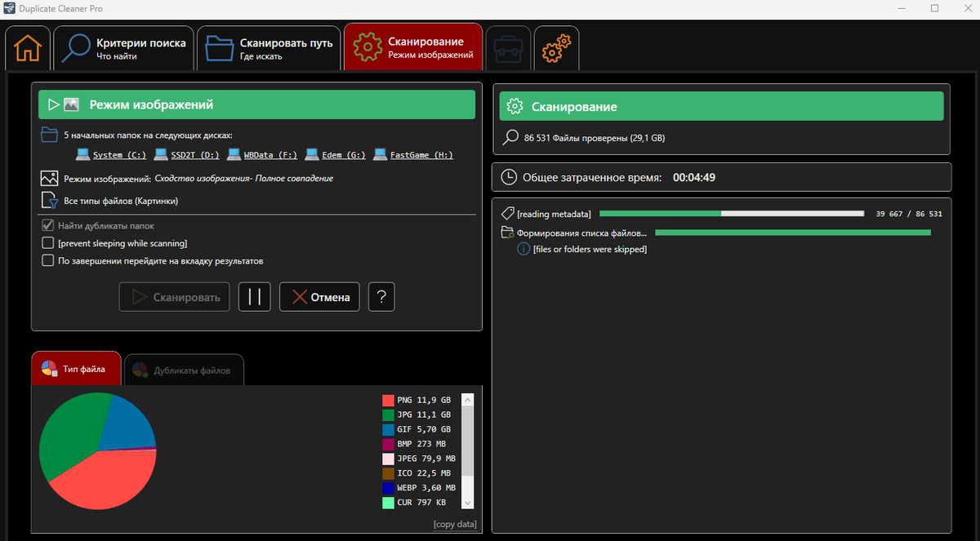This screenshot has width=980, height=541.
Task: Click the image mode icon in green header
Action: point(70,104)
